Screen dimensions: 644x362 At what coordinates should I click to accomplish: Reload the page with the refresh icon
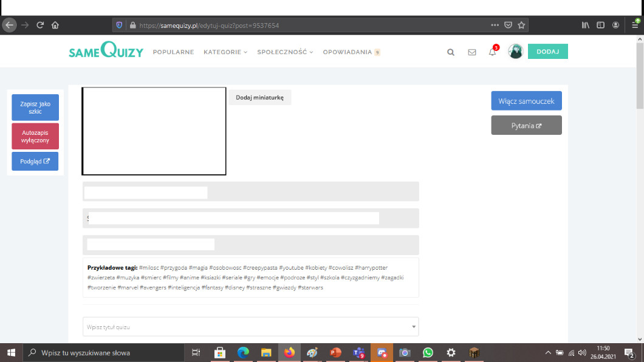(x=40, y=26)
